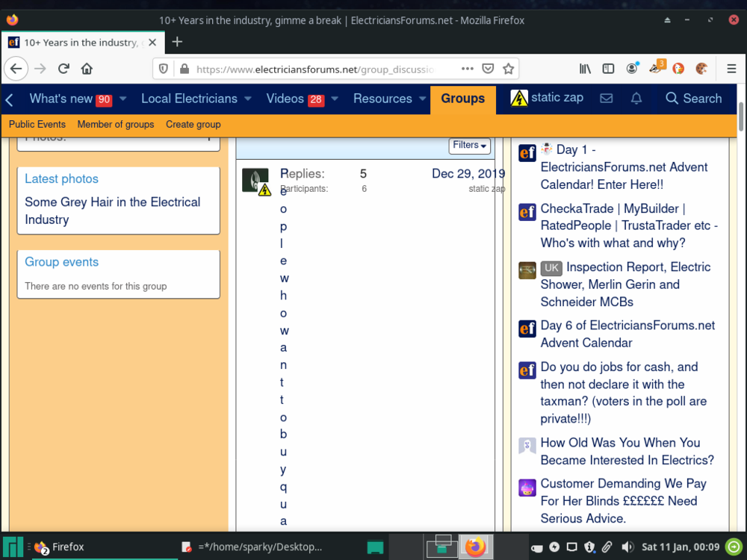Open the Group events heading link
The height and width of the screenshot is (560, 747).
pos(61,262)
